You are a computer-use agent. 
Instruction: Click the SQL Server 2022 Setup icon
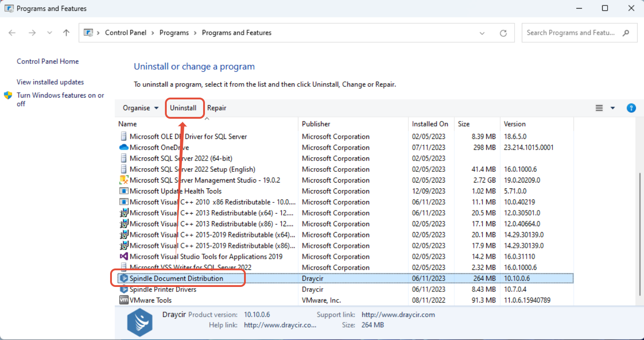coord(124,169)
